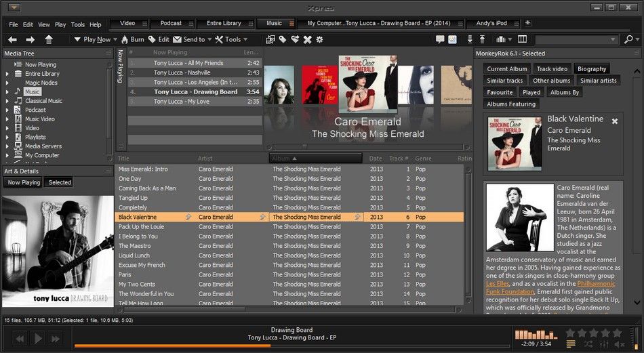Click the column chooser icon
Image resolution: width=644 pixels, height=353 pixels.
point(522,39)
